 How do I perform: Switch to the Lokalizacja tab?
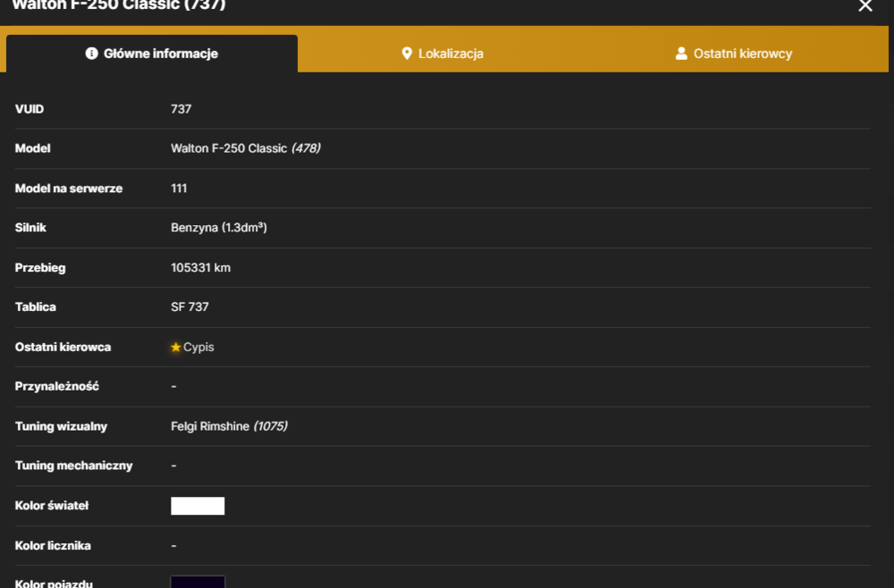(x=443, y=54)
